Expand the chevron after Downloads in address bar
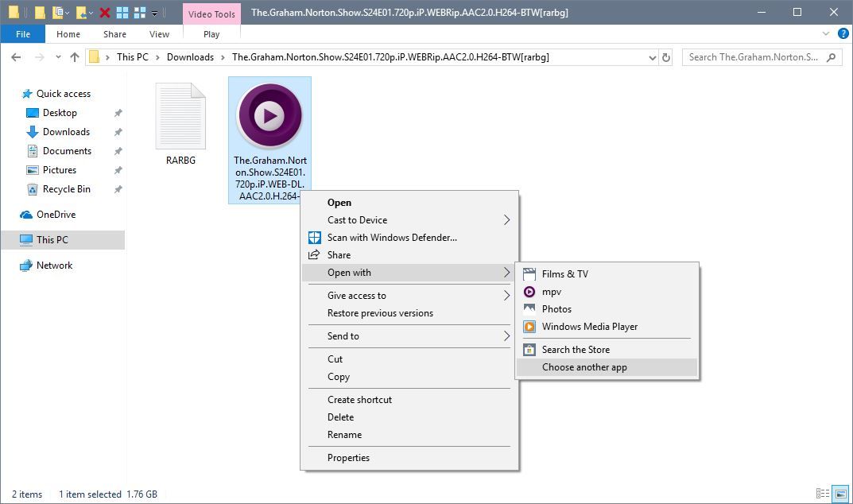The width and height of the screenshot is (853, 504). pos(223,57)
